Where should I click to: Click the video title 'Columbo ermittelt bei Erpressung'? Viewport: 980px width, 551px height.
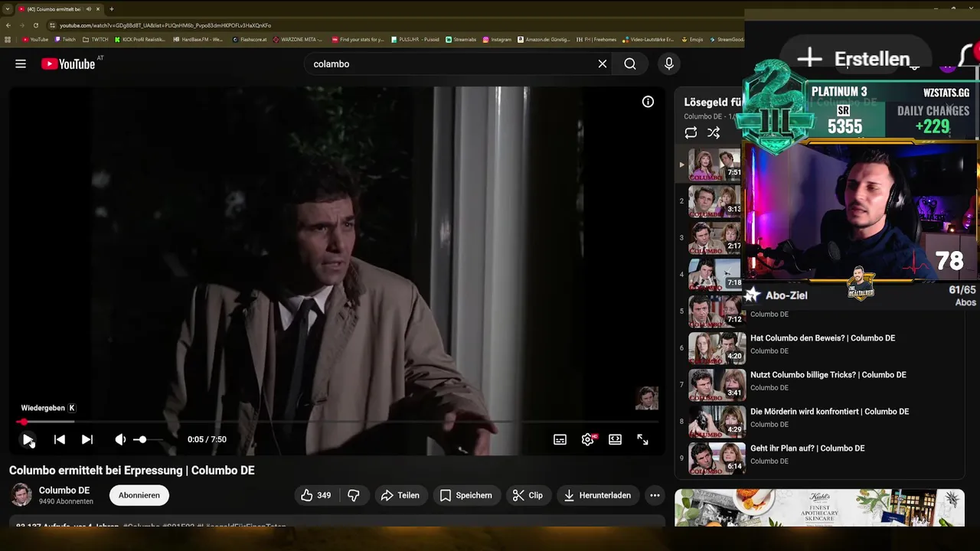[132, 471]
